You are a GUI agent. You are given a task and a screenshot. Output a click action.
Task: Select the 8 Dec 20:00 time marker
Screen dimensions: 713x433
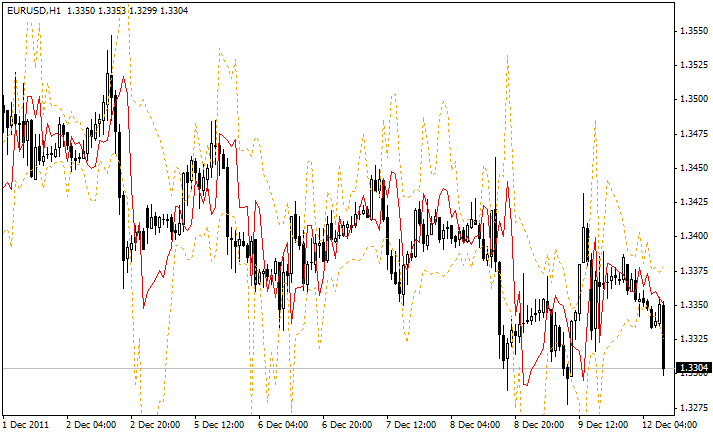(540, 424)
